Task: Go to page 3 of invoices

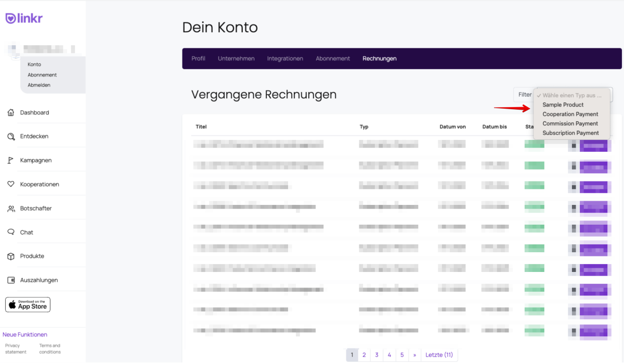Action: pos(376,355)
